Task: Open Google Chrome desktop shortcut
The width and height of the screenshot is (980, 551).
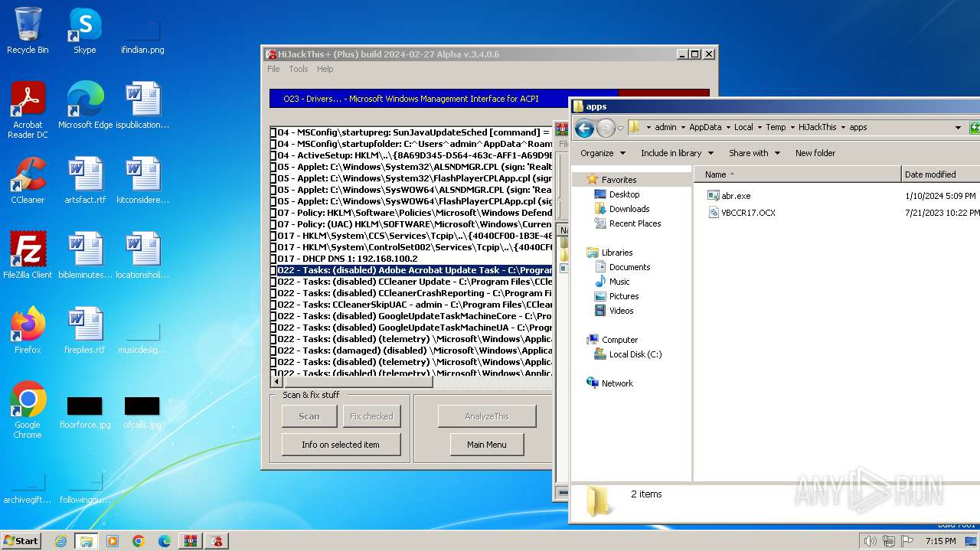Action: 28,410
